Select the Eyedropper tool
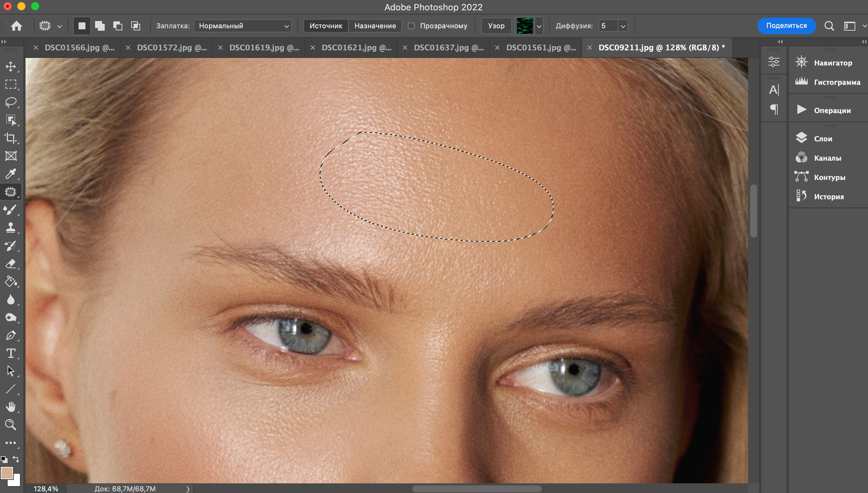868x493 pixels. (11, 174)
